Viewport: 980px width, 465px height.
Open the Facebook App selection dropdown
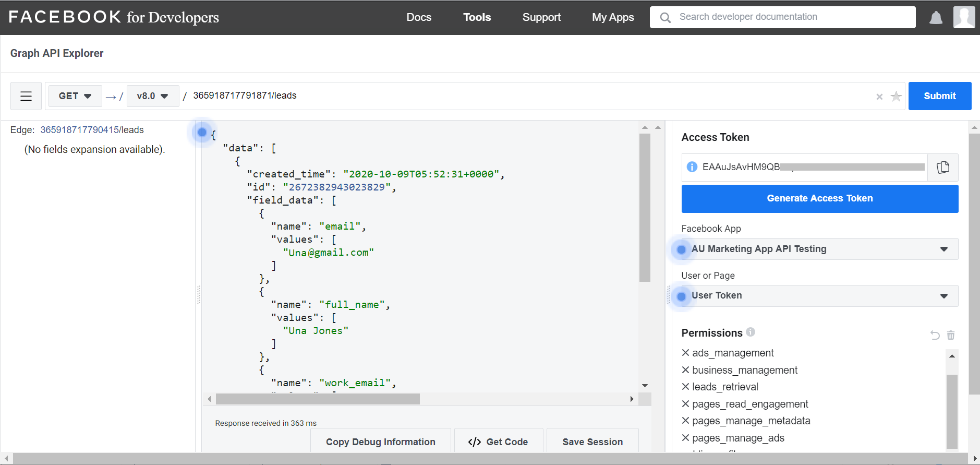pyautogui.click(x=819, y=249)
